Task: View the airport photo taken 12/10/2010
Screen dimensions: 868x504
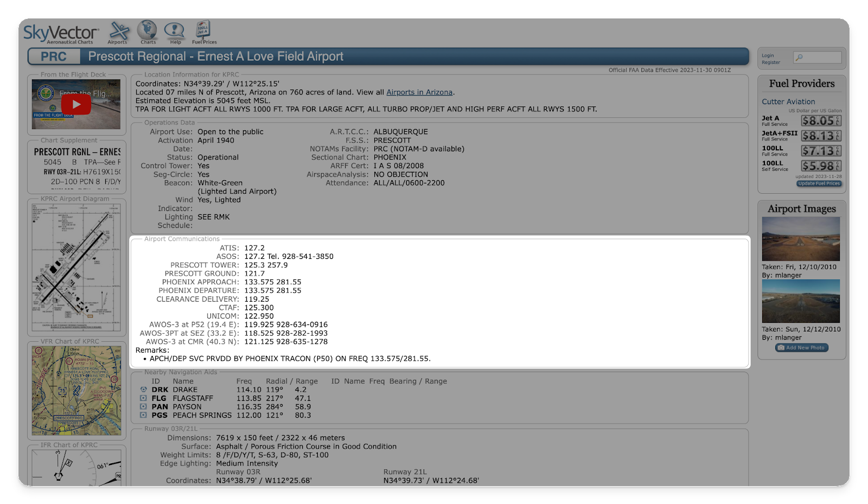Action: pos(801,239)
